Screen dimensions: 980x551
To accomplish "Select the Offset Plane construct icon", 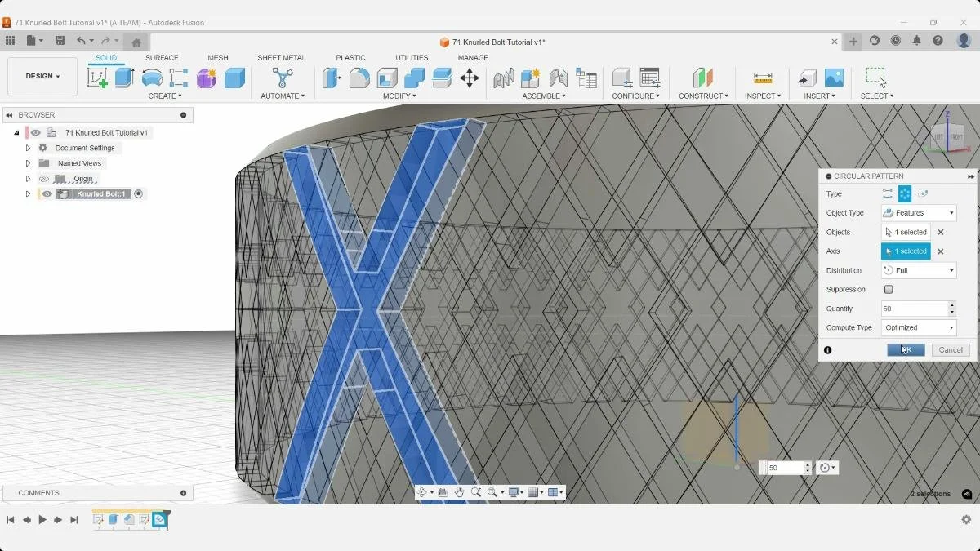I will point(703,78).
